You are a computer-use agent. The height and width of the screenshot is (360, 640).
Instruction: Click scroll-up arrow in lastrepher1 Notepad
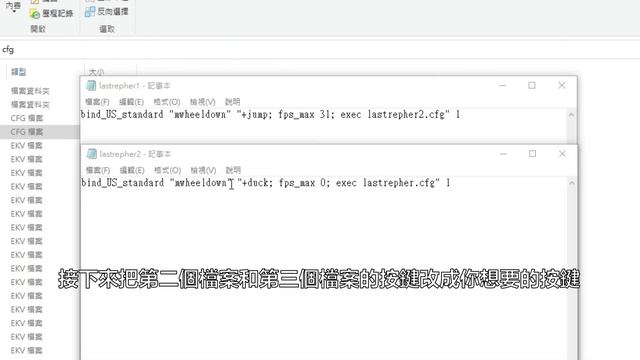(571, 116)
